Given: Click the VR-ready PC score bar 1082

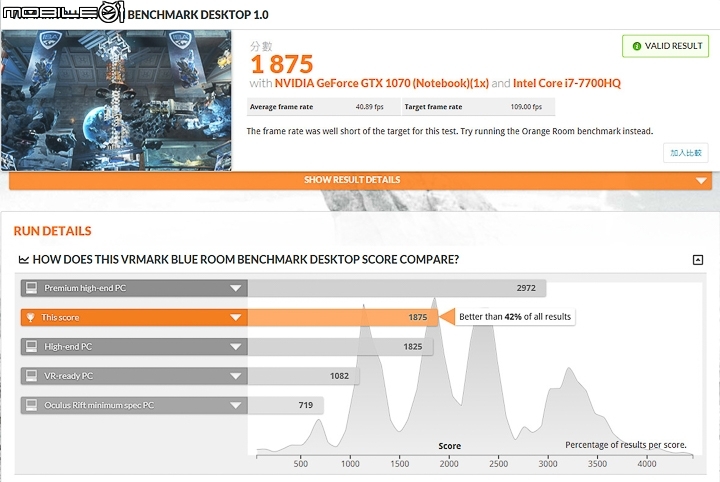Looking at the screenshot, I should (304, 376).
